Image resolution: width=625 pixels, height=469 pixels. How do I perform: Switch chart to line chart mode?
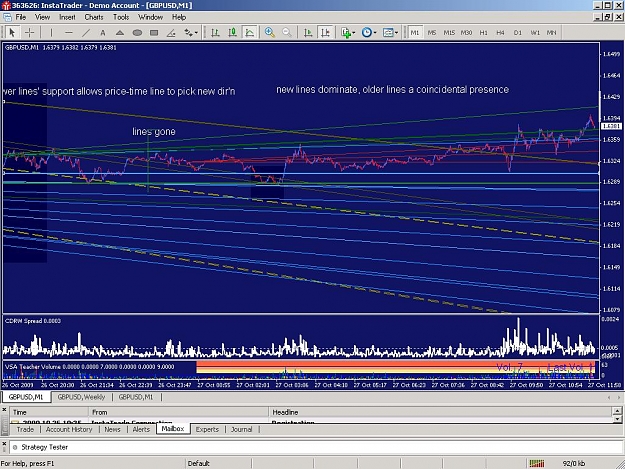pyautogui.click(x=250, y=32)
